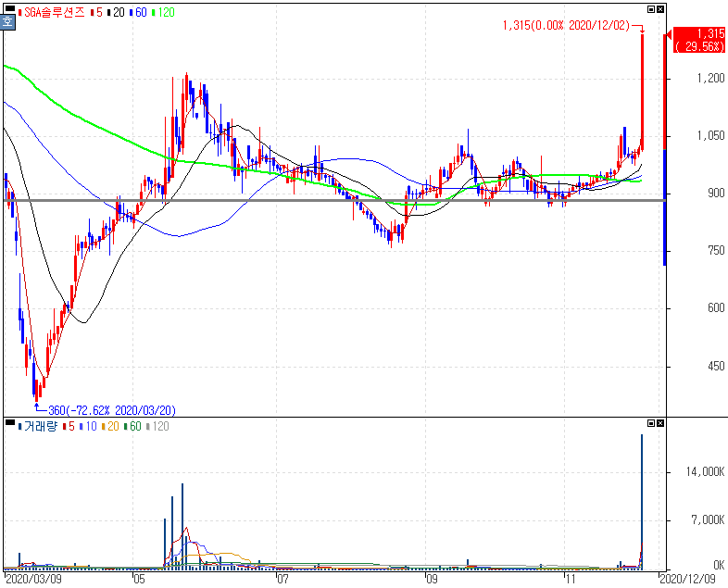The width and height of the screenshot is (728, 588).
Task: Click the 14,000K volume axis label
Action: 705,472
